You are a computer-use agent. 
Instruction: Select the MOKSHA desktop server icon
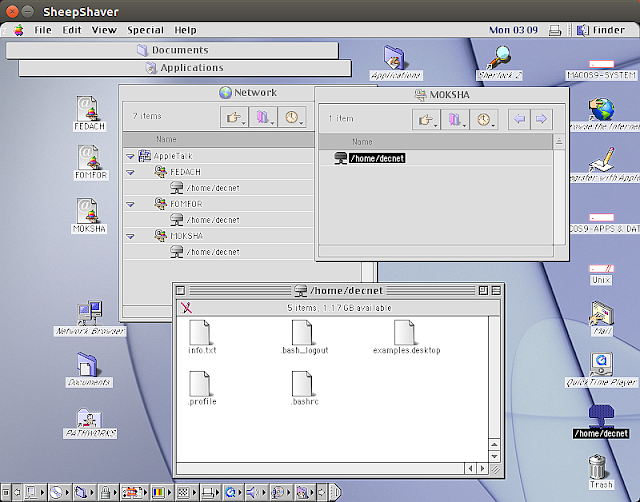[89, 215]
